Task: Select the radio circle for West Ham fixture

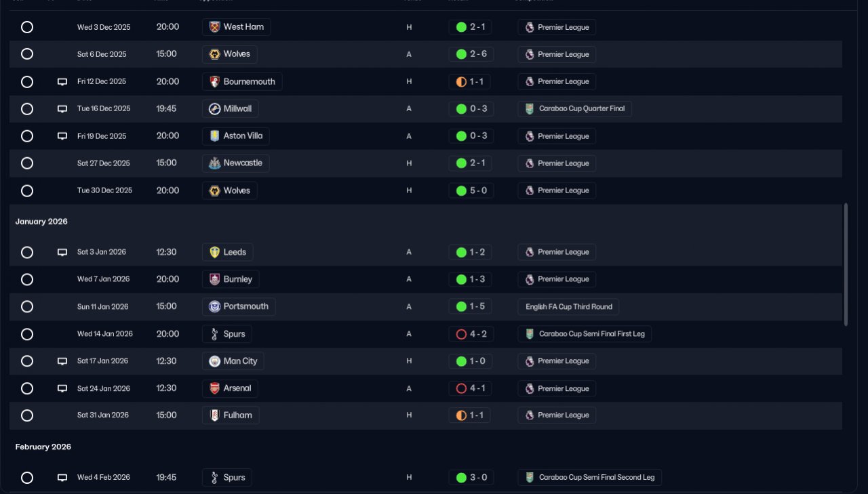Action: 27,27
